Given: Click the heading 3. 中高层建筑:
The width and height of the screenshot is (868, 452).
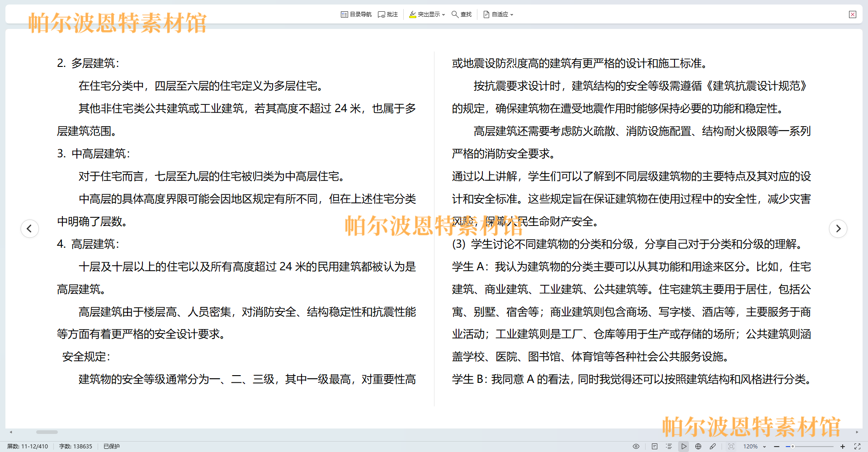Looking at the screenshot, I should tap(94, 154).
